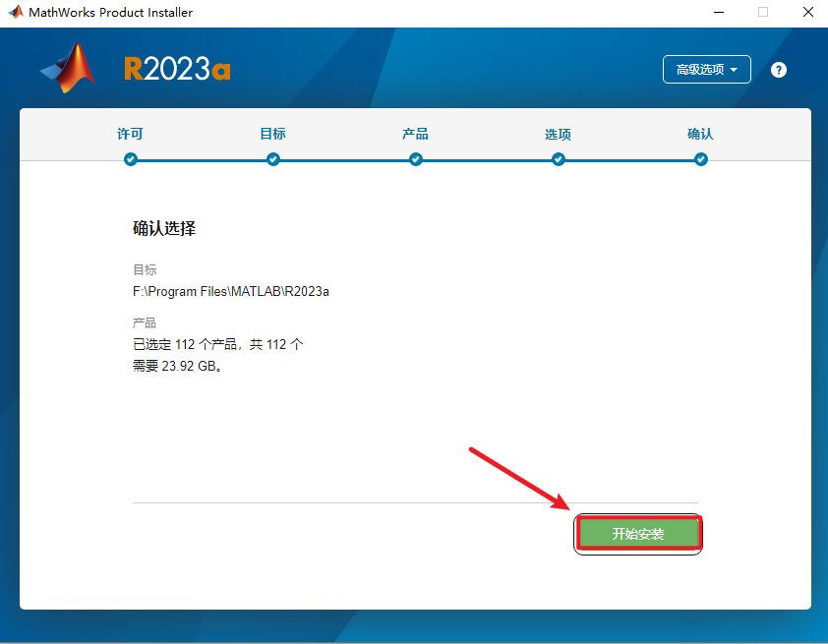This screenshot has width=828, height=644.
Task: Return to the 产品 step
Action: tap(416, 134)
